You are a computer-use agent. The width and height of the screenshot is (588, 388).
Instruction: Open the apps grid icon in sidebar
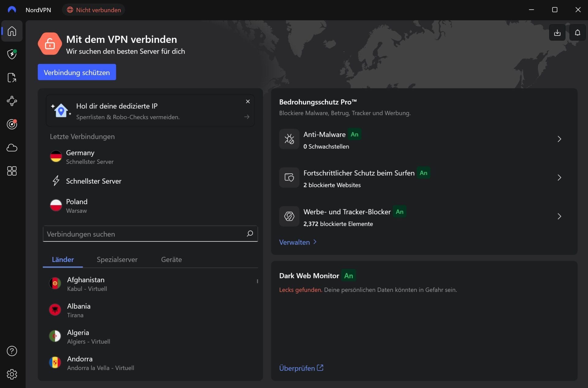coord(12,171)
